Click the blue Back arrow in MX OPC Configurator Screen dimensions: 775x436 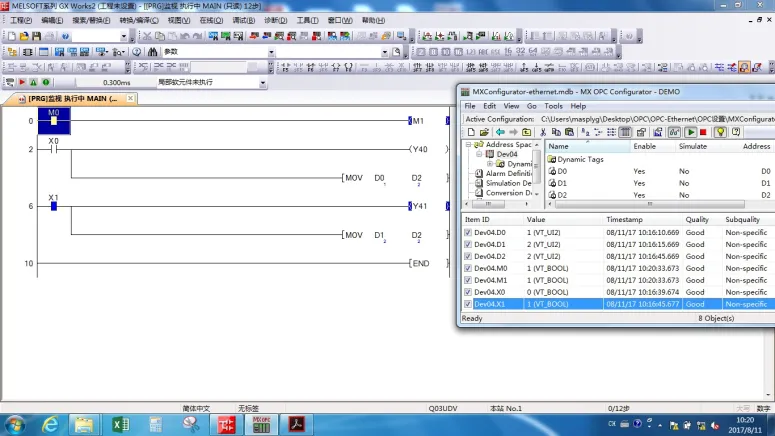500,132
